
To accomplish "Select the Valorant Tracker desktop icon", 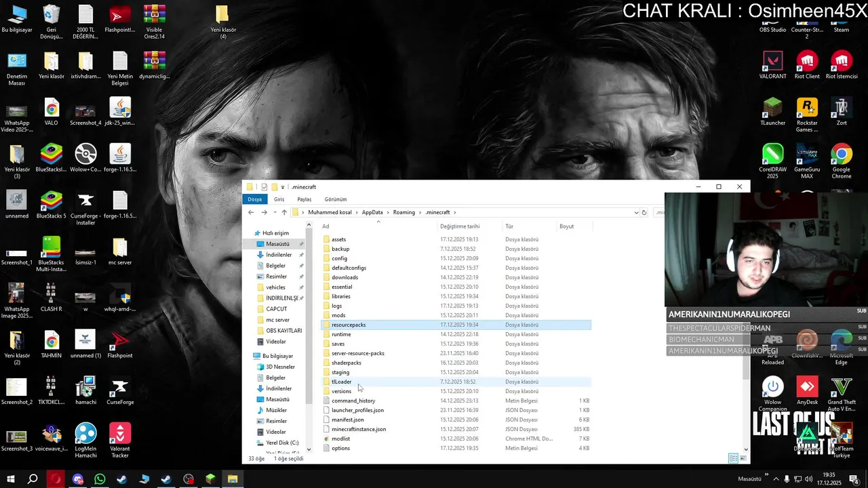I will (x=120, y=441).
